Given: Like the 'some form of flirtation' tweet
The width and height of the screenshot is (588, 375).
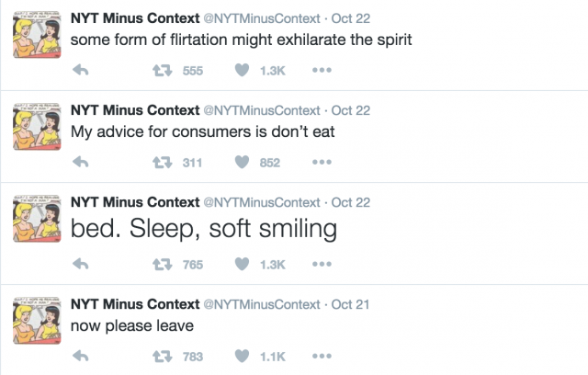Looking at the screenshot, I should [242, 70].
